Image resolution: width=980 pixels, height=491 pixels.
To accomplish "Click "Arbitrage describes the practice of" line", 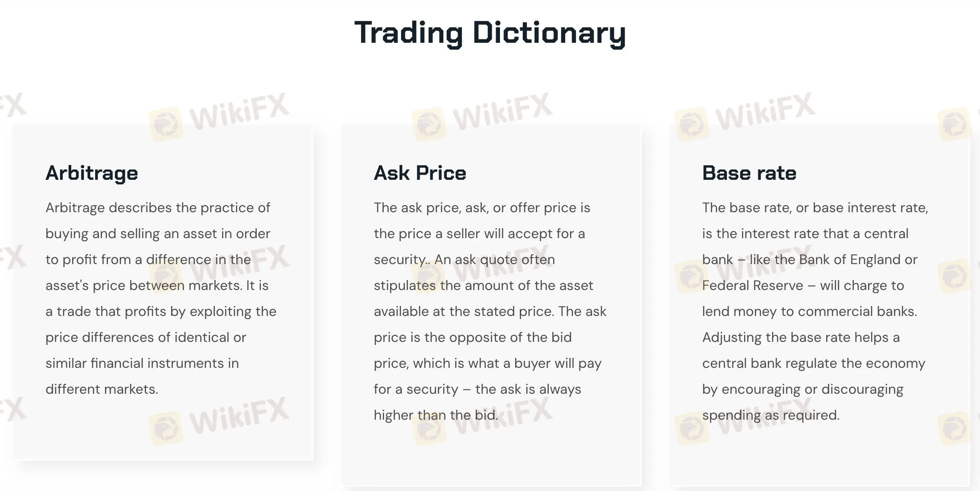I will [158, 207].
